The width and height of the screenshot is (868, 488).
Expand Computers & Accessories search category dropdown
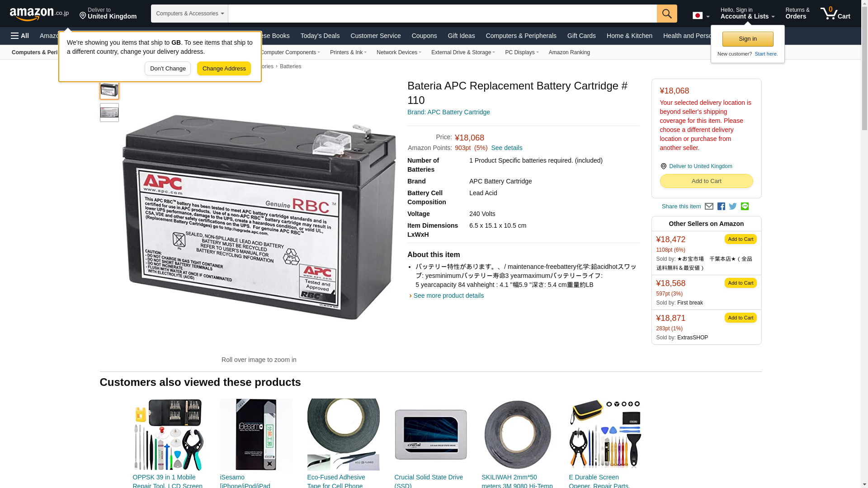189,14
